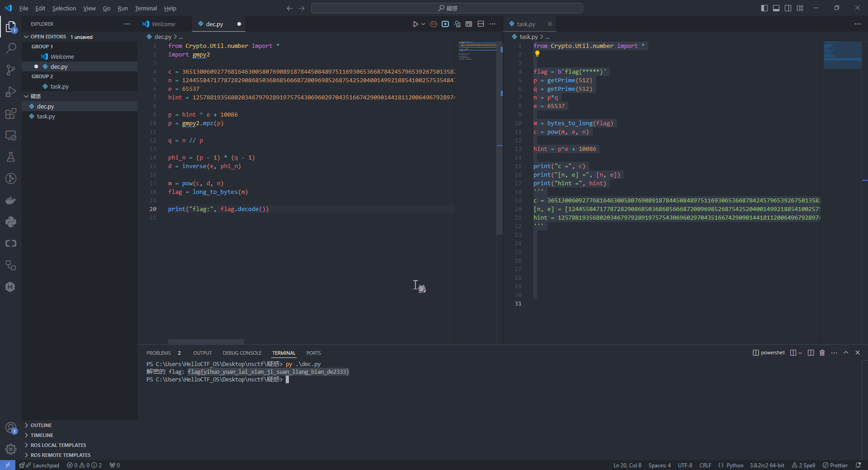Click the Prettier status bar item
The height and width of the screenshot is (470, 868).
835,465
